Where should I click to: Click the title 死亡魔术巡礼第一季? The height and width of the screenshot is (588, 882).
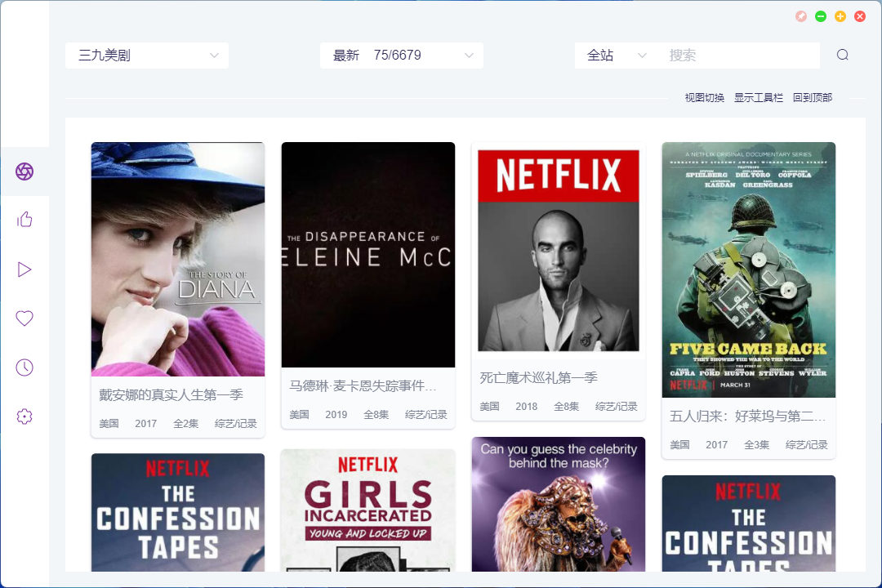click(x=538, y=377)
